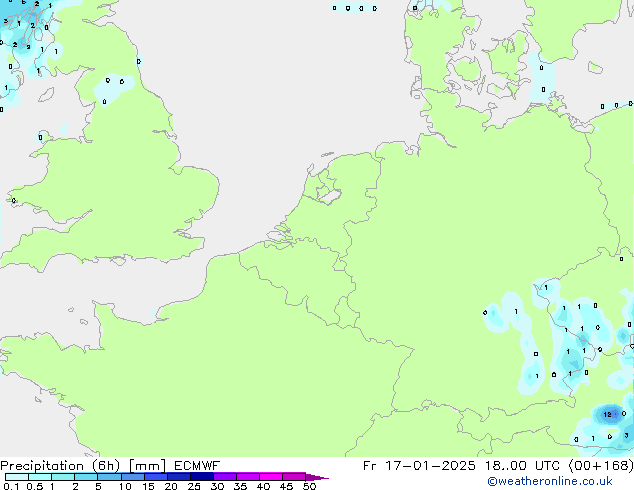Pick the legend swatch between 5 and 10
The image size is (634, 490).
tap(110, 477)
